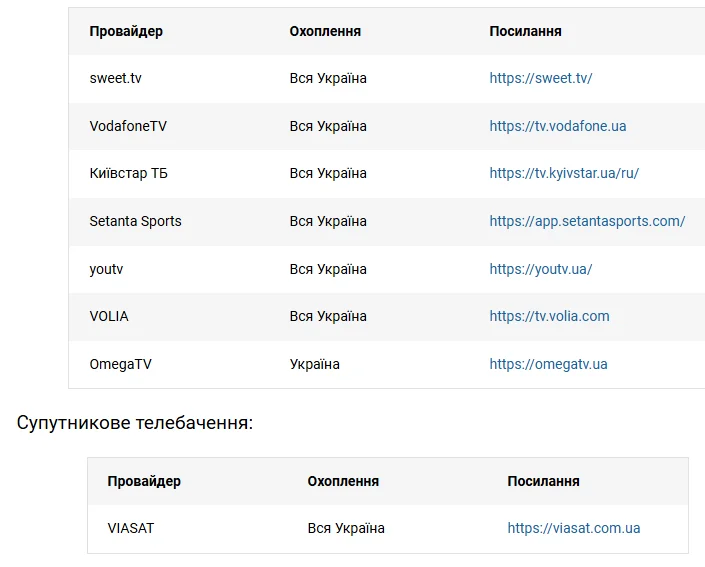The width and height of the screenshot is (705, 567).
Task: Follow the tv.volia.com link
Action: click(549, 316)
